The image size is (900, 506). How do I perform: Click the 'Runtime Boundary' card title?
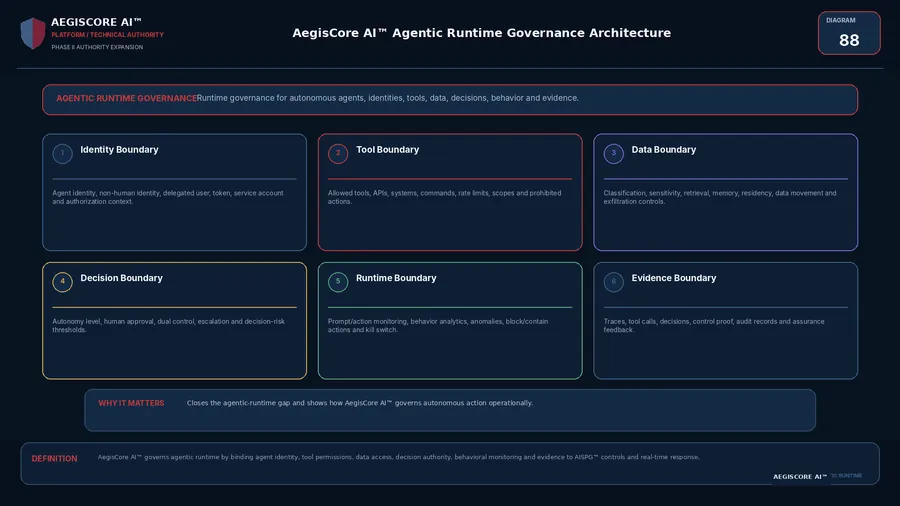[396, 278]
